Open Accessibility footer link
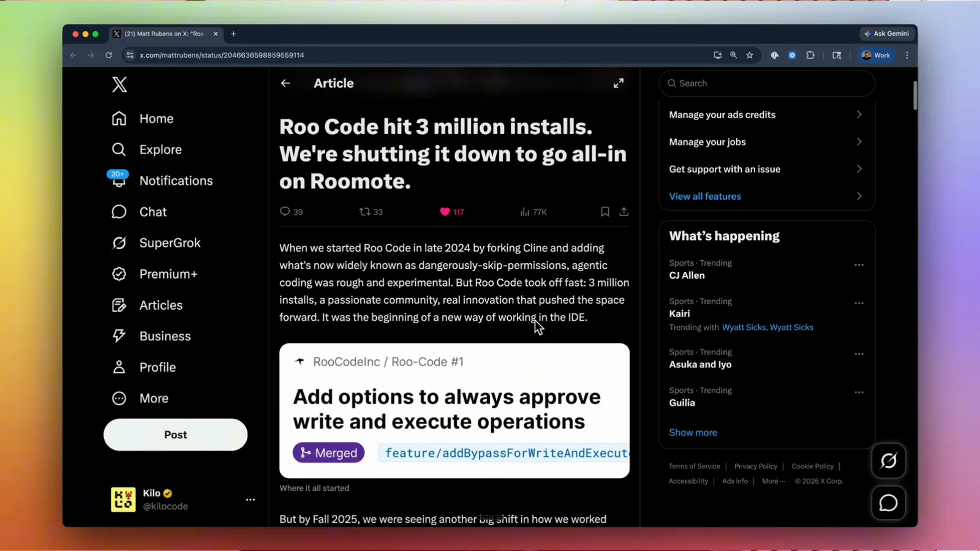 tap(688, 481)
